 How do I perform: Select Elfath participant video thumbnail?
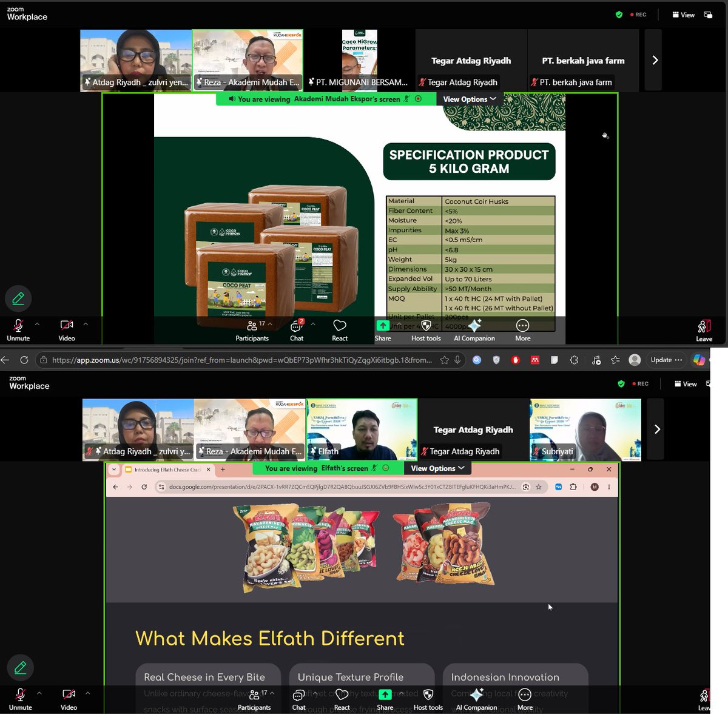(x=362, y=429)
